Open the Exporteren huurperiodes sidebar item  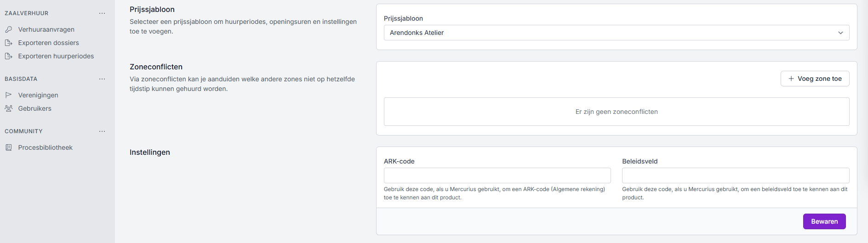coord(56,56)
